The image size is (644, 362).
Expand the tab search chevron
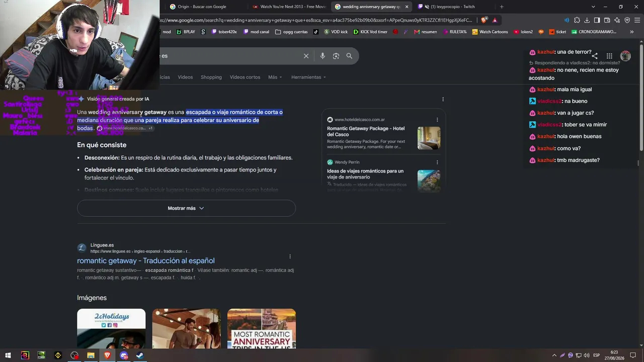tap(593, 7)
